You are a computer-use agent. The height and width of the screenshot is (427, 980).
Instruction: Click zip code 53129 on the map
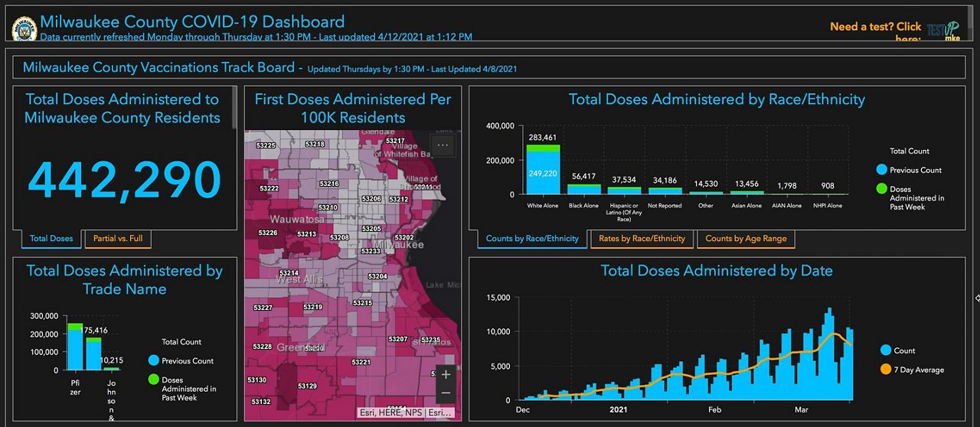pos(307,386)
